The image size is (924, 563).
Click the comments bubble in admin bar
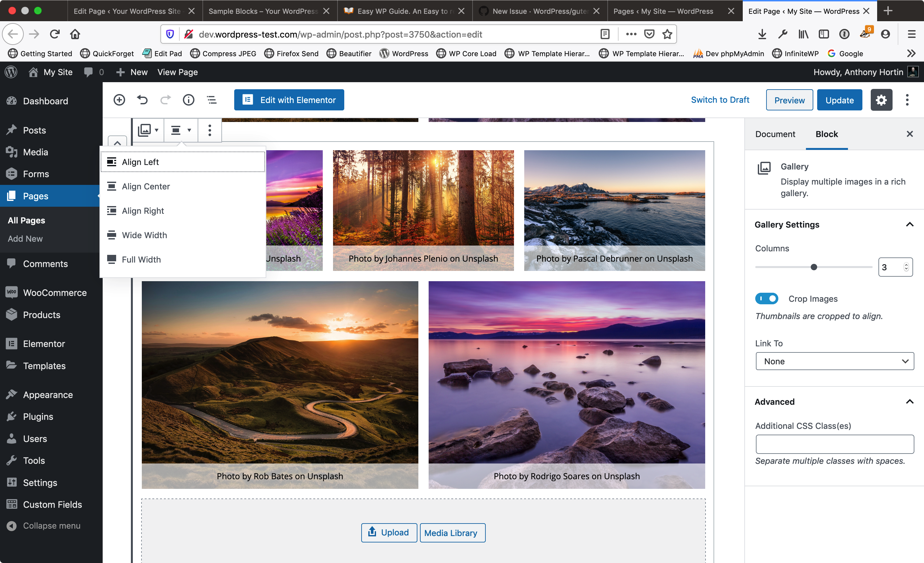(x=89, y=72)
